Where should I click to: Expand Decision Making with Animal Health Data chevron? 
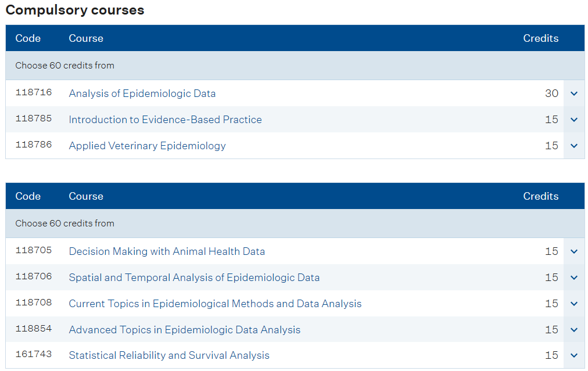(573, 251)
